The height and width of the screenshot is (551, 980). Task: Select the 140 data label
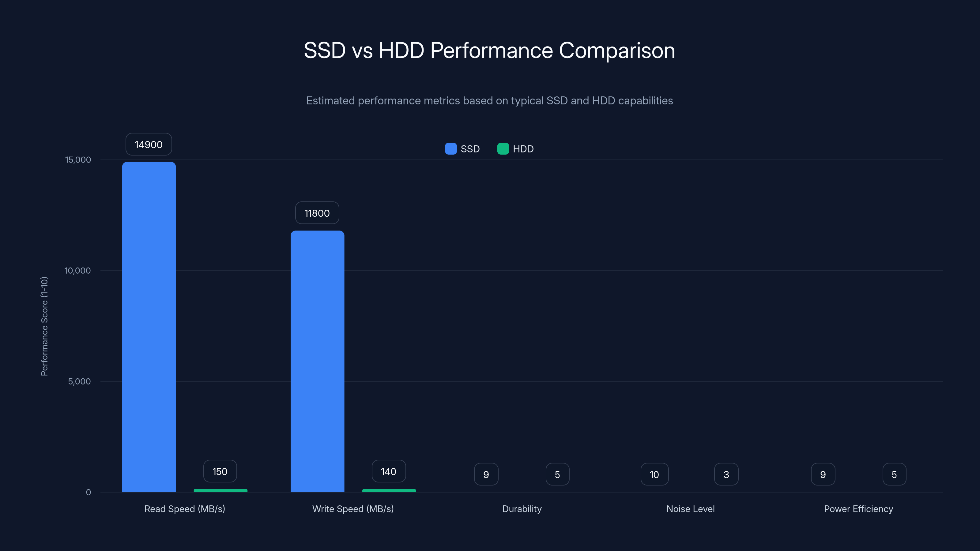(388, 471)
